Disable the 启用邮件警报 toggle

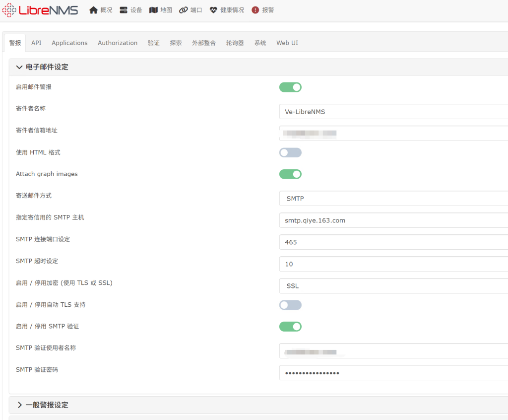(x=290, y=87)
